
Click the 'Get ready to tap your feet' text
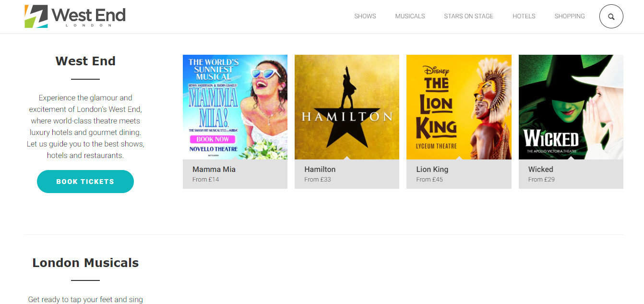click(x=85, y=299)
